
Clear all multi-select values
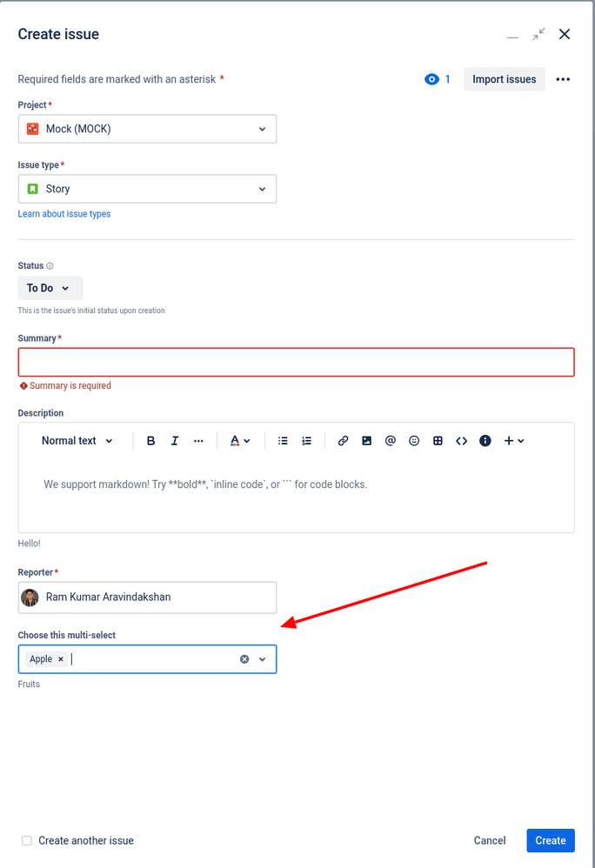244,658
